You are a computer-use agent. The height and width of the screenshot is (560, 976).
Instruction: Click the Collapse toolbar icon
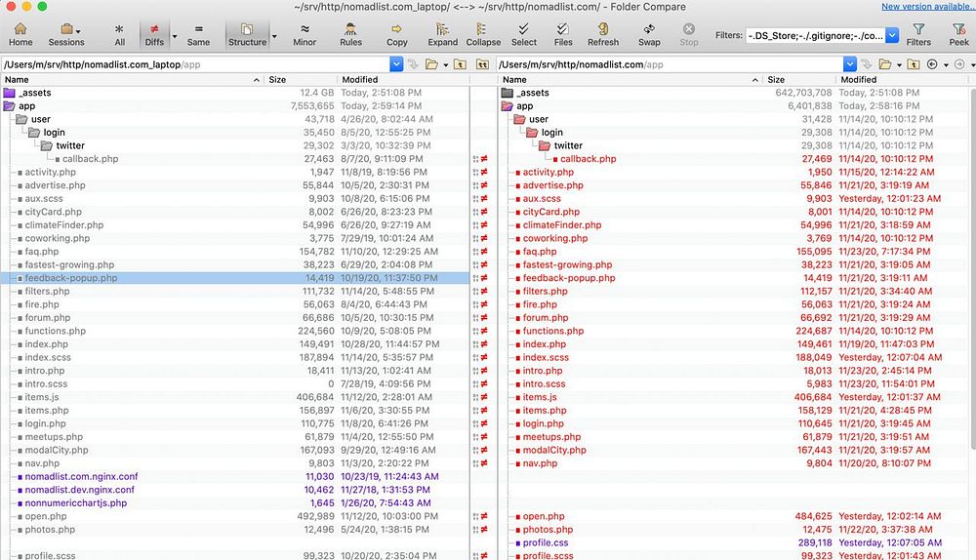coord(483,34)
